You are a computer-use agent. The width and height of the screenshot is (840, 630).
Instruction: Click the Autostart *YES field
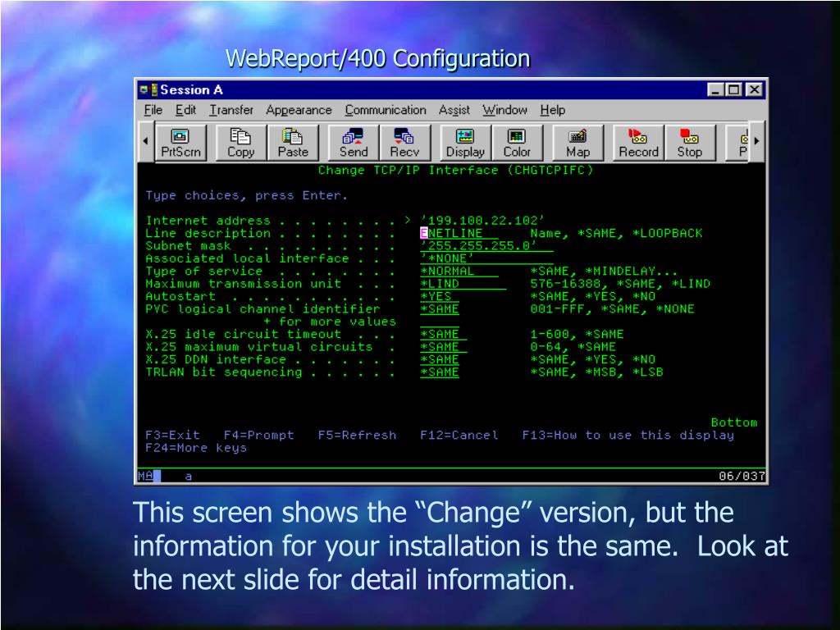pos(440,296)
